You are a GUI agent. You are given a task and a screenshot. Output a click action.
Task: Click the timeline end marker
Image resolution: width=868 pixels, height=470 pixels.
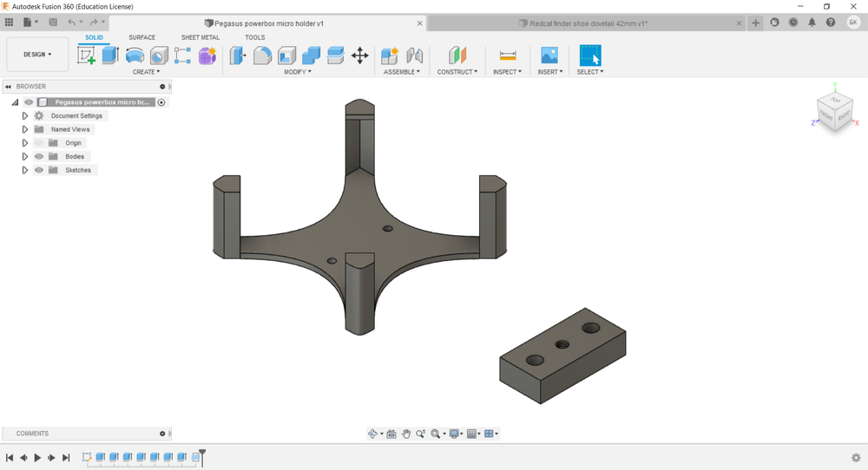202,454
